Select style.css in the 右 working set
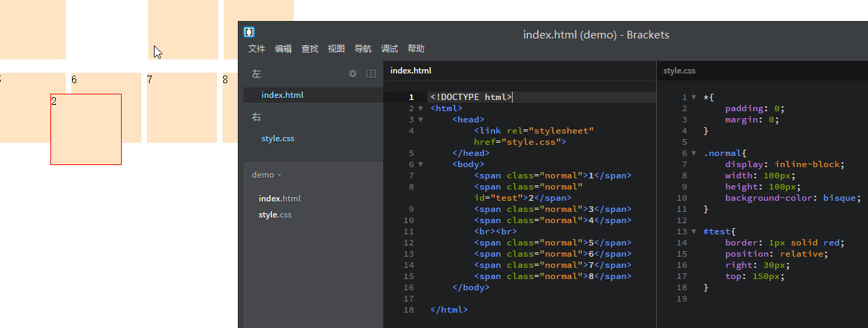868x328 pixels. pos(278,138)
